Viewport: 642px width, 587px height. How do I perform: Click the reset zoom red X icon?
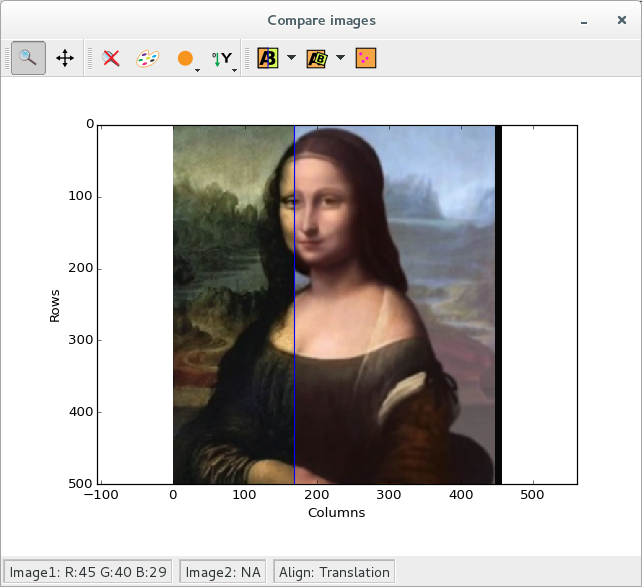coord(112,58)
